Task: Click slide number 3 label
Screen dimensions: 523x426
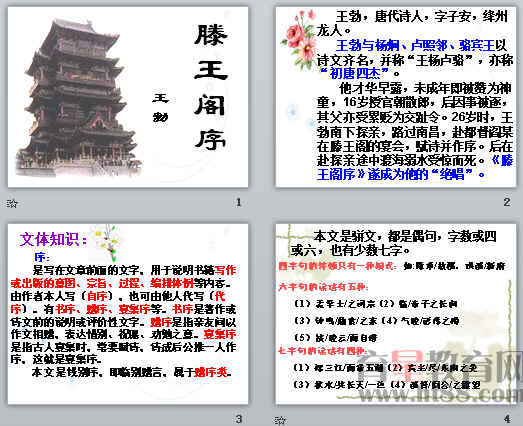Action: pos(238,419)
